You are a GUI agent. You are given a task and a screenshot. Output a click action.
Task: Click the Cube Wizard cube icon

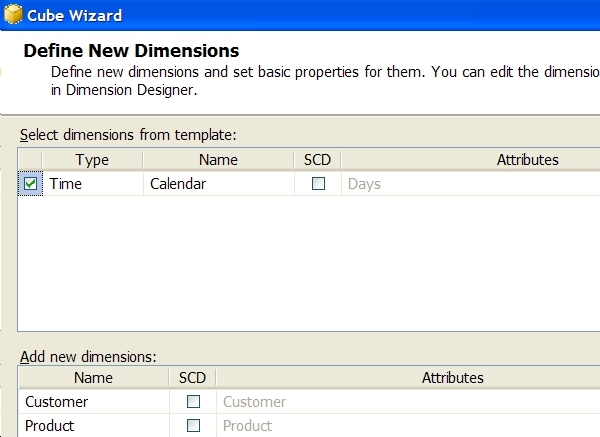point(13,14)
